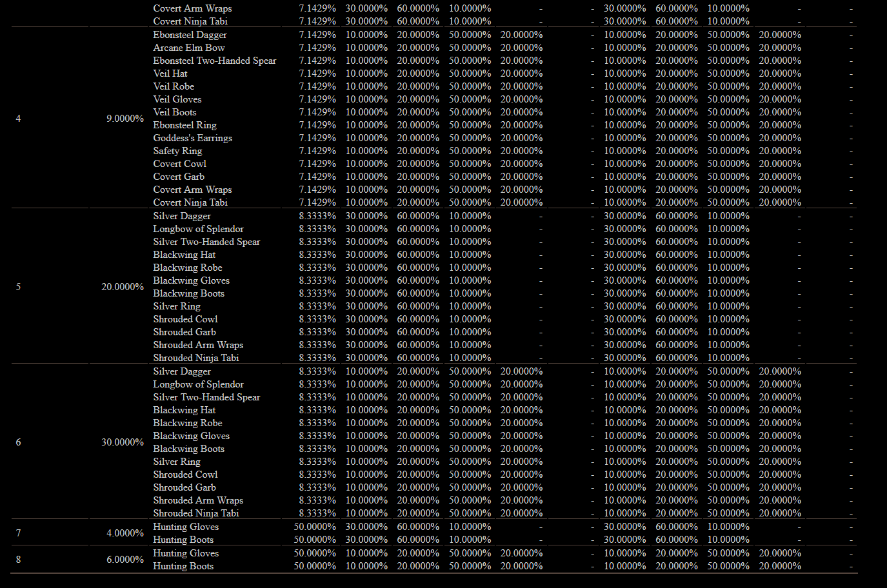Select Shrouded Ninja Tabi in group 6

point(196,513)
